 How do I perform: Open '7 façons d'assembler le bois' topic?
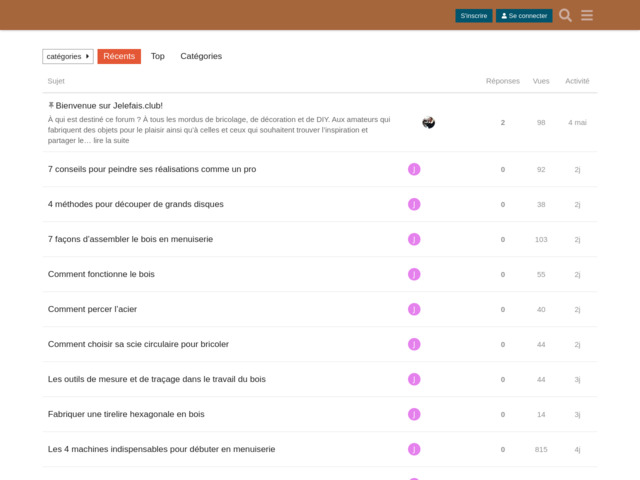pos(130,239)
